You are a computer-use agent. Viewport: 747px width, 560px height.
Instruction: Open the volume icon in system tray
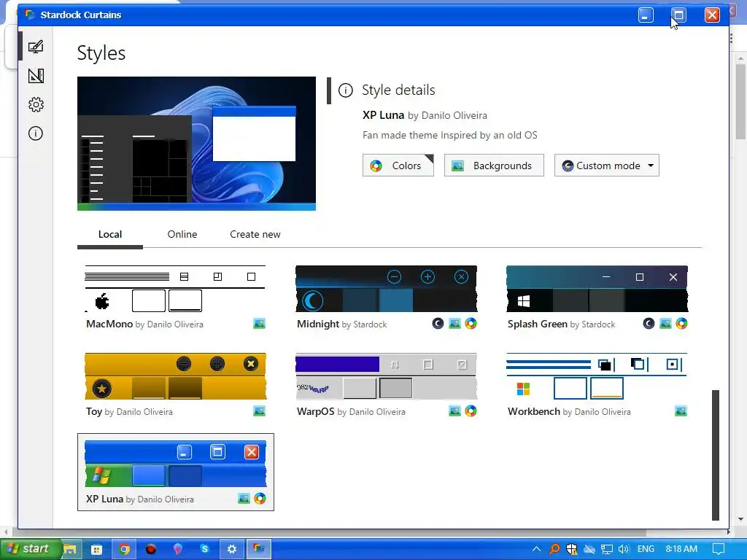click(624, 549)
